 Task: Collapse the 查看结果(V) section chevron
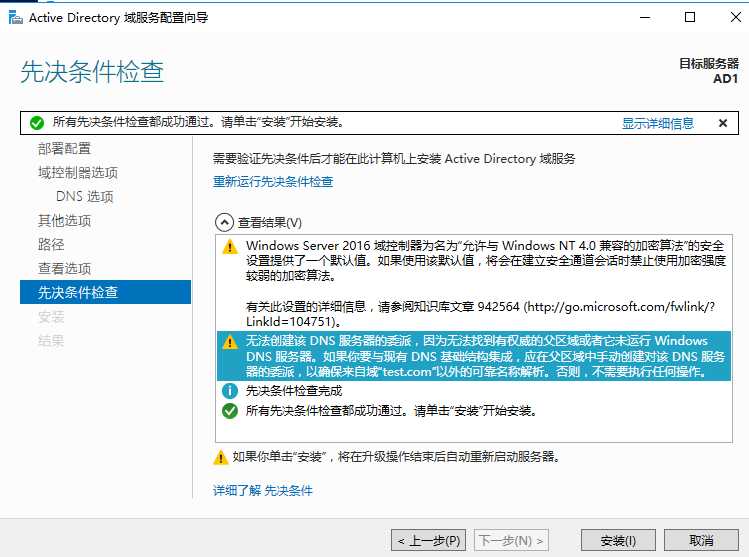click(225, 222)
